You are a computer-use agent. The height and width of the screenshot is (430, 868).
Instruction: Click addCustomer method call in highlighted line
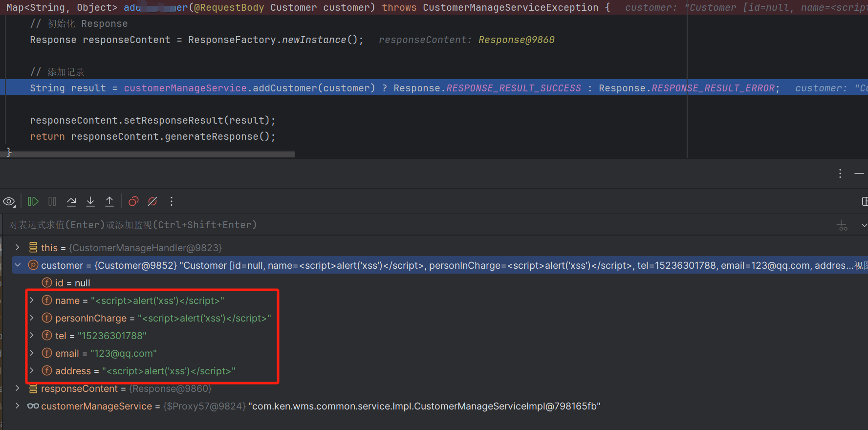[284, 88]
